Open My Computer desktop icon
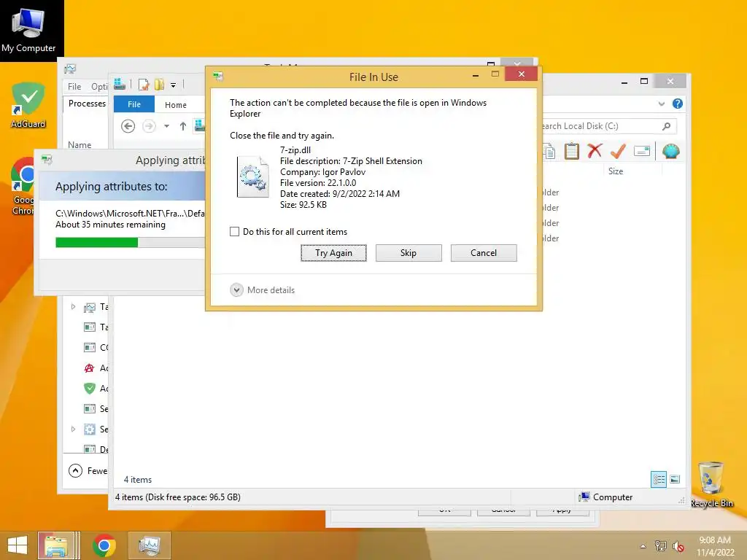 pos(28,31)
